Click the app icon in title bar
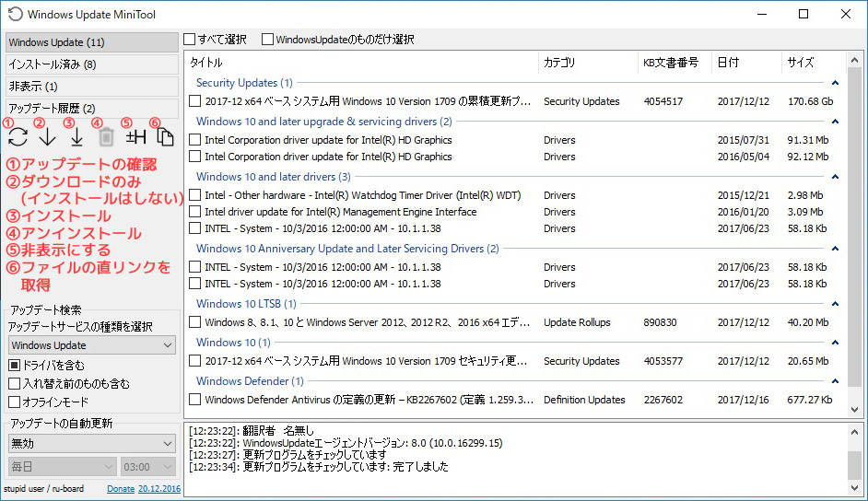 tap(15, 15)
